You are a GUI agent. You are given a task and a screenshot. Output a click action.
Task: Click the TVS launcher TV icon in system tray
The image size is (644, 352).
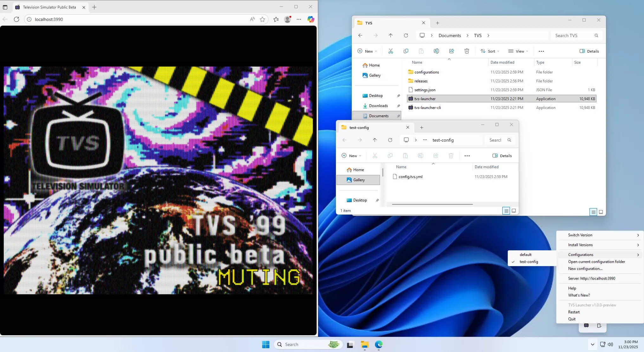click(586, 325)
